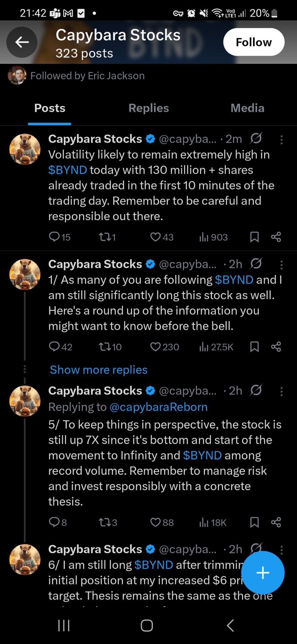
Task: Like the volatility post with 43 likes
Action: 162,237
